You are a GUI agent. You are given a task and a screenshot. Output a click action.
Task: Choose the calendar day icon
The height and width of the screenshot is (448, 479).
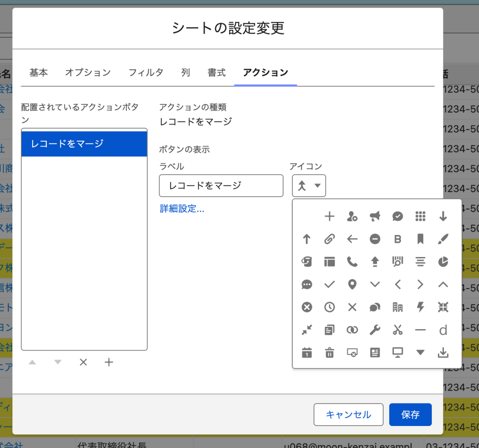[x=307, y=353]
